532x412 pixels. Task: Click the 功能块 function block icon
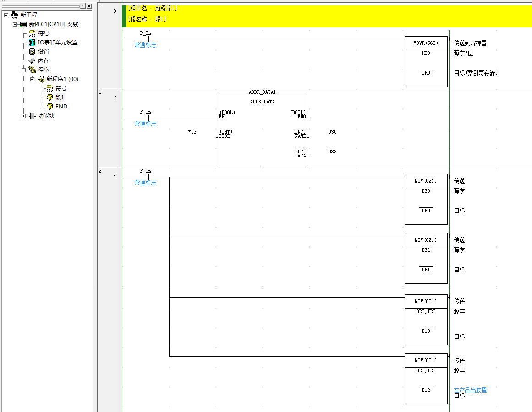pos(32,116)
